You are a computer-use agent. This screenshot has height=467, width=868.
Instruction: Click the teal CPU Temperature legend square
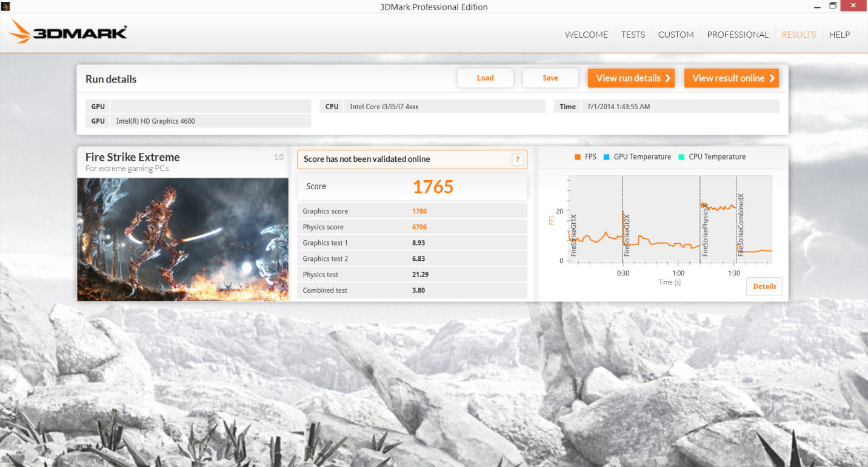682,157
